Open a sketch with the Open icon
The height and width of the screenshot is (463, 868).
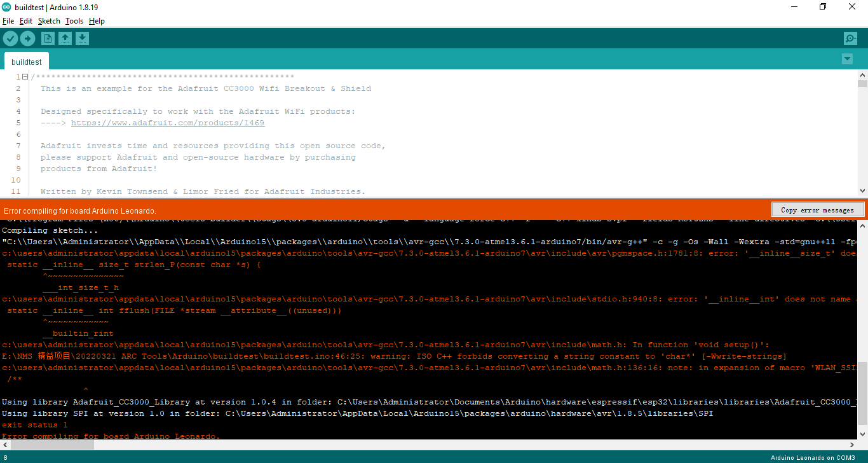pyautogui.click(x=65, y=39)
